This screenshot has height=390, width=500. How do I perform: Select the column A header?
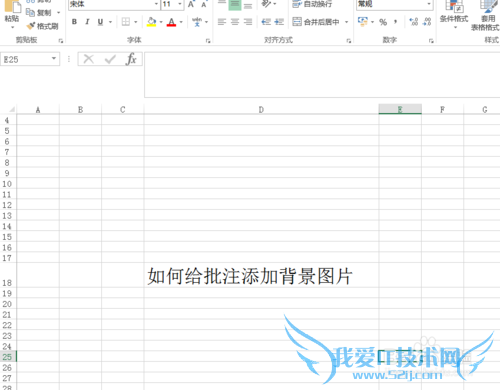coord(38,109)
